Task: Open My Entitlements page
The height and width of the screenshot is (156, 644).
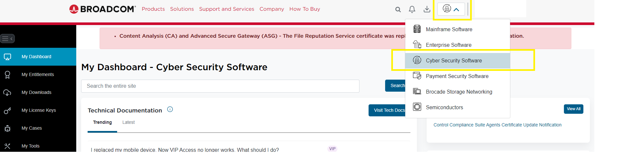Action: click(38, 75)
